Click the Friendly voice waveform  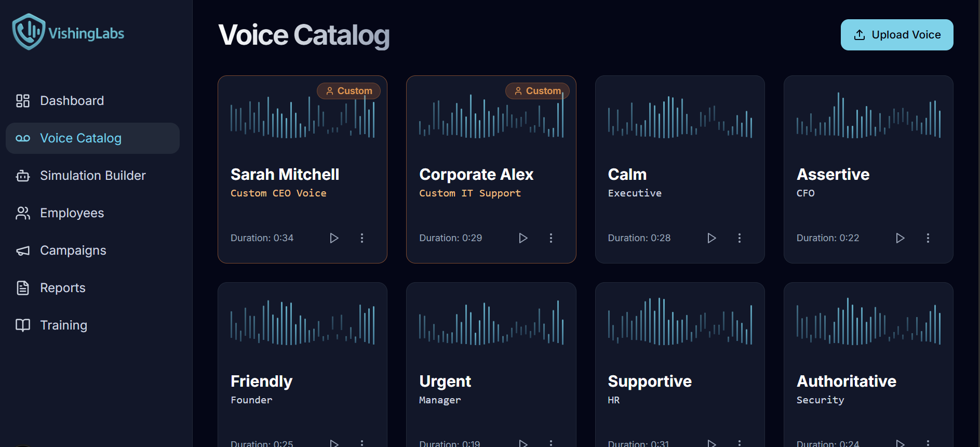tap(303, 323)
